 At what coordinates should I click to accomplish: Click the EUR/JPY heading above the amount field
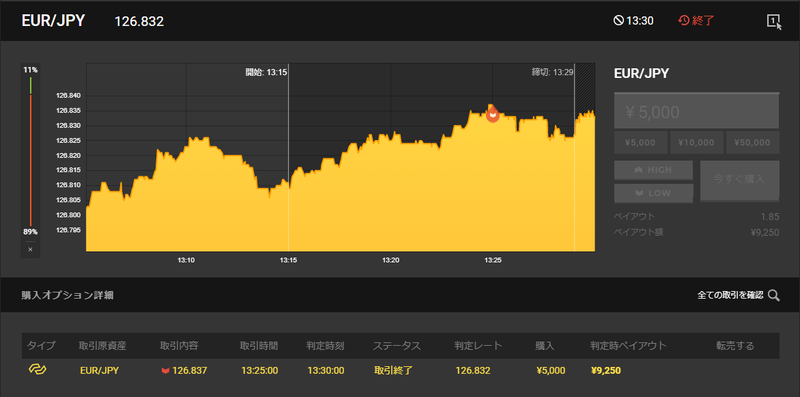(x=641, y=73)
